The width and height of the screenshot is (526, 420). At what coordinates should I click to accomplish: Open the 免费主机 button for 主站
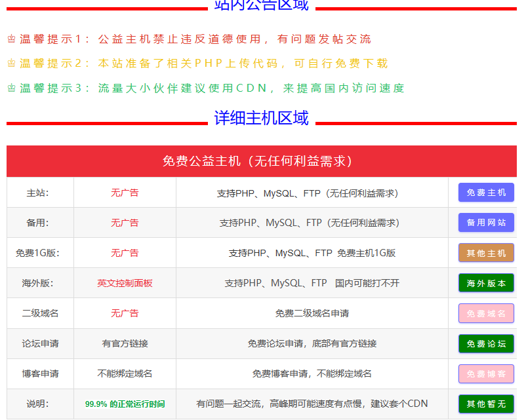point(485,192)
